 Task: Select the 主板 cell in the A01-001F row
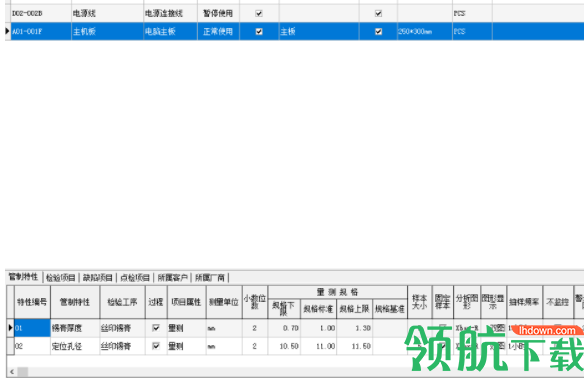point(319,32)
